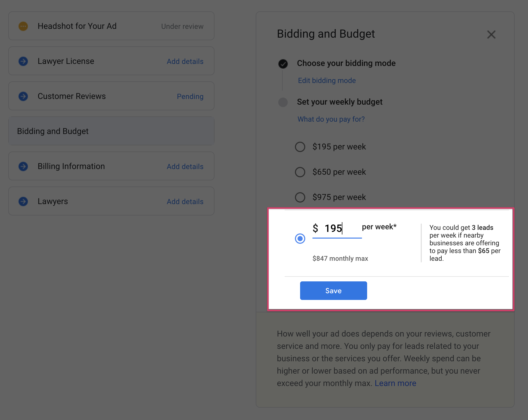
Task: Click the Lawyers arrow icon
Action: [x=23, y=201]
